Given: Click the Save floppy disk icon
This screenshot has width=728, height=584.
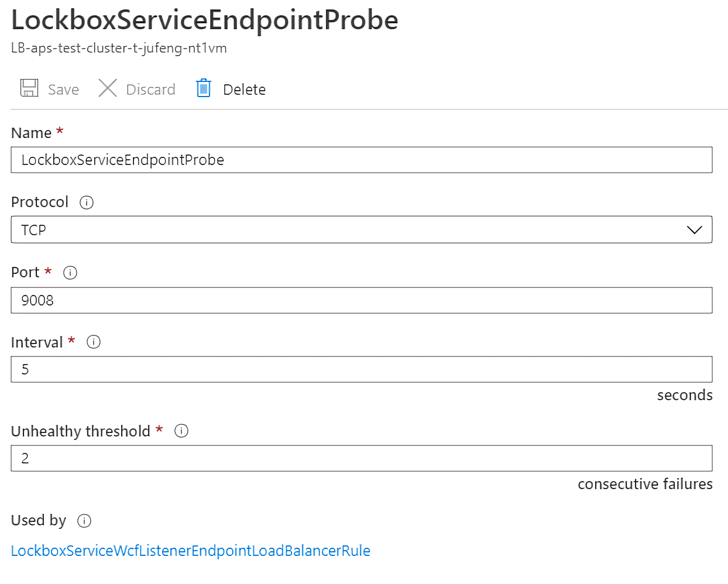Looking at the screenshot, I should pyautogui.click(x=29, y=88).
